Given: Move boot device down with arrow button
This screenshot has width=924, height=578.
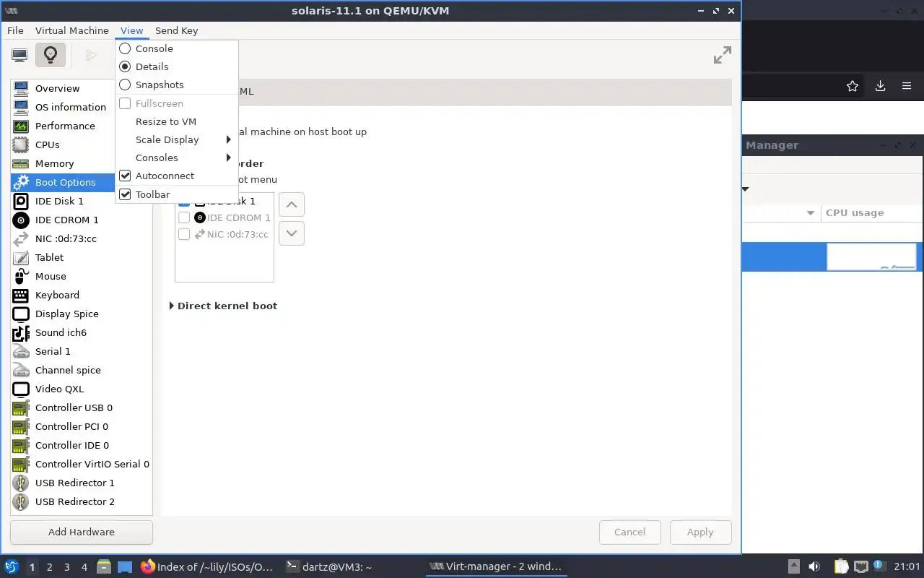Looking at the screenshot, I should 292,233.
